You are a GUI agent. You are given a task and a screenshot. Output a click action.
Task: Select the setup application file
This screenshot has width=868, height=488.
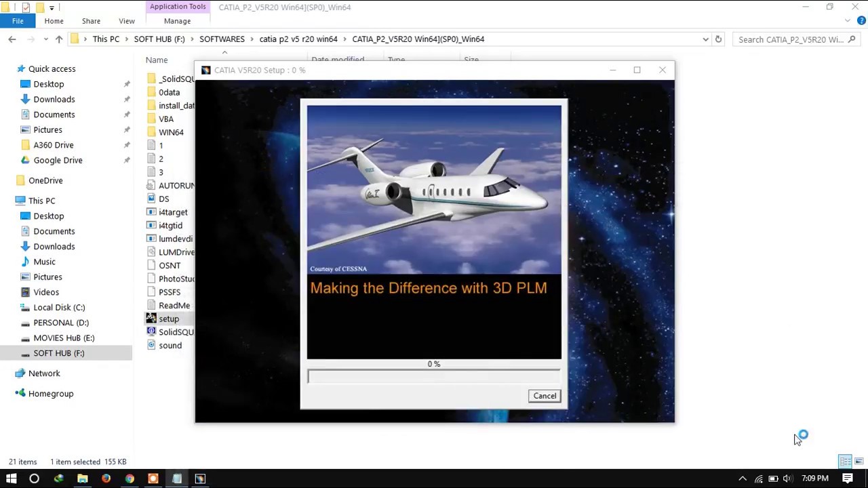(x=169, y=319)
